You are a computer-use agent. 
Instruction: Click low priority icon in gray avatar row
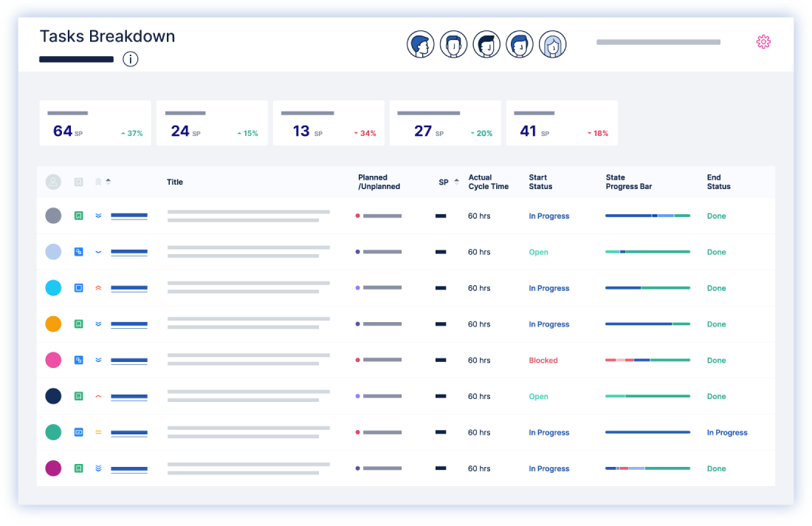(98, 216)
